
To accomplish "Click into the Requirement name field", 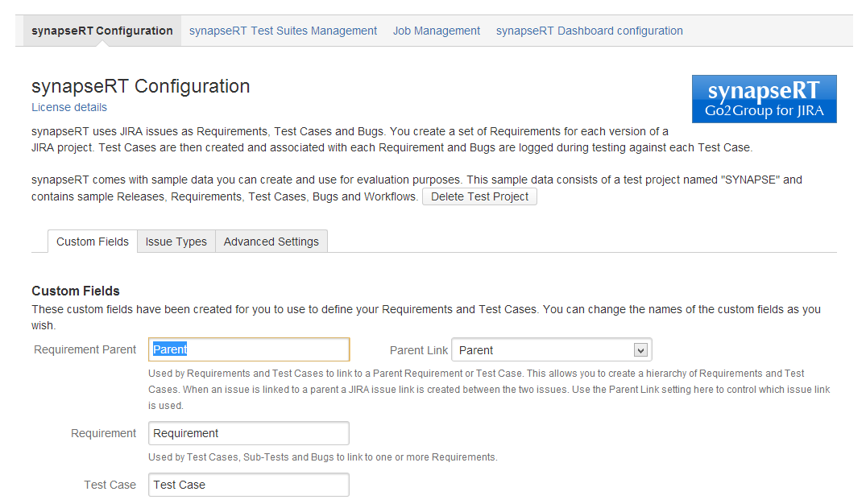I will click(249, 433).
